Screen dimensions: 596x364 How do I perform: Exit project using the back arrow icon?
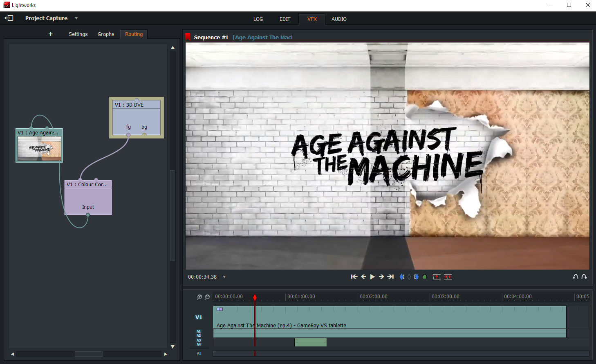[x=9, y=18]
